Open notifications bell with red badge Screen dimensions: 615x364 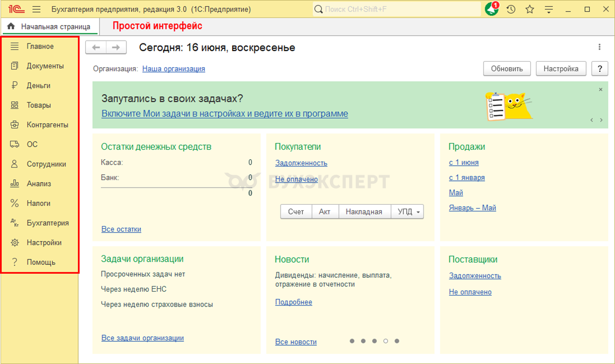491,9
